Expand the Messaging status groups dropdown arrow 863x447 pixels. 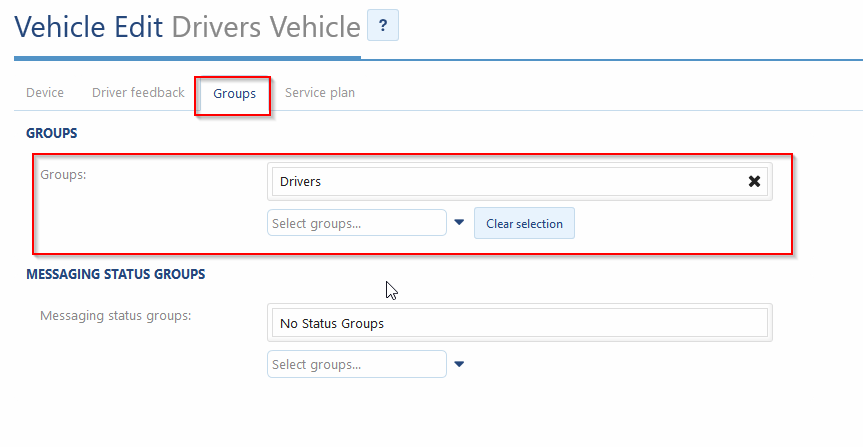pyautogui.click(x=459, y=365)
